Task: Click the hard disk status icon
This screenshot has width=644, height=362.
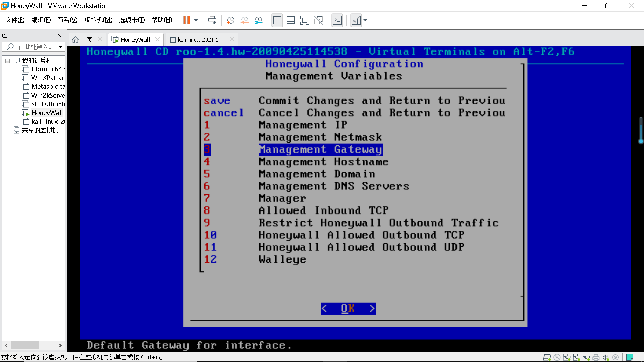Action: point(547,357)
